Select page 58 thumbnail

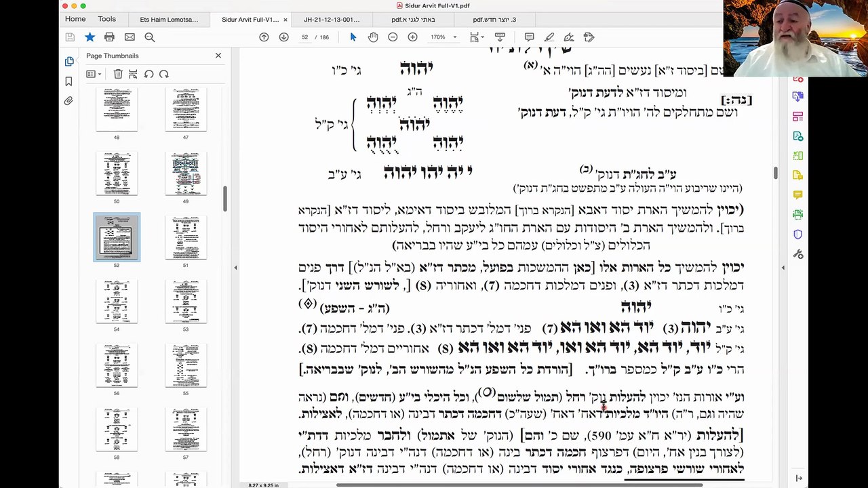(x=117, y=429)
